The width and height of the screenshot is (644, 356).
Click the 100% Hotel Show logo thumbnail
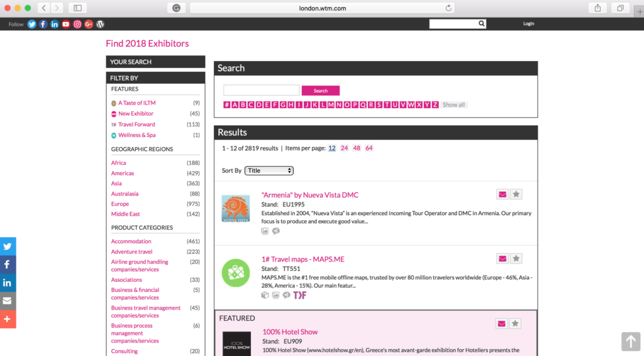236,343
